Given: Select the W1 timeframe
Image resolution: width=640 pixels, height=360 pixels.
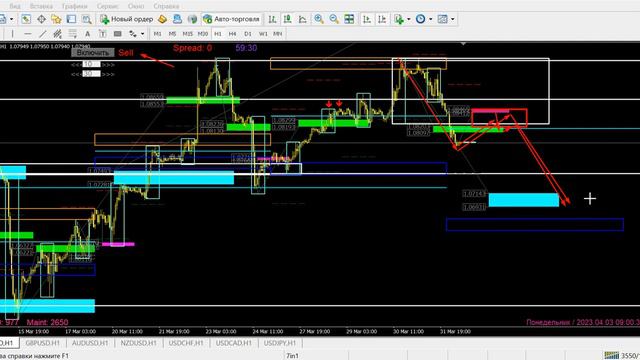Looking at the screenshot, I should (263, 34).
